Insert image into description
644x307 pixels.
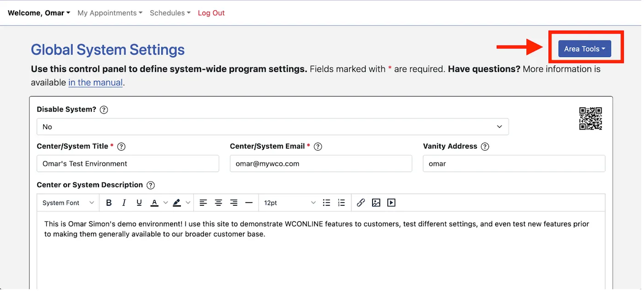(376, 203)
